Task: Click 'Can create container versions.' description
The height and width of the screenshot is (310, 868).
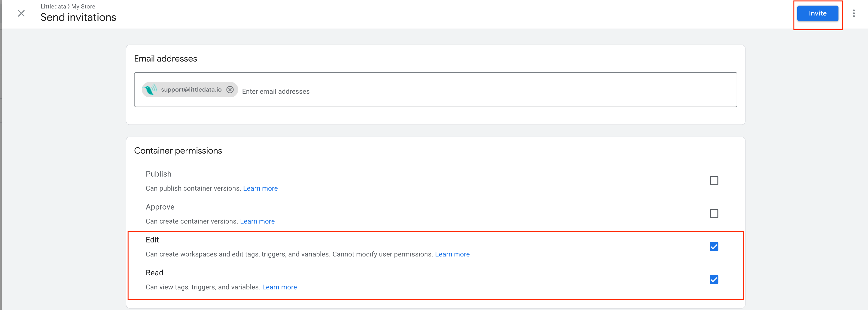Action: 192,221
